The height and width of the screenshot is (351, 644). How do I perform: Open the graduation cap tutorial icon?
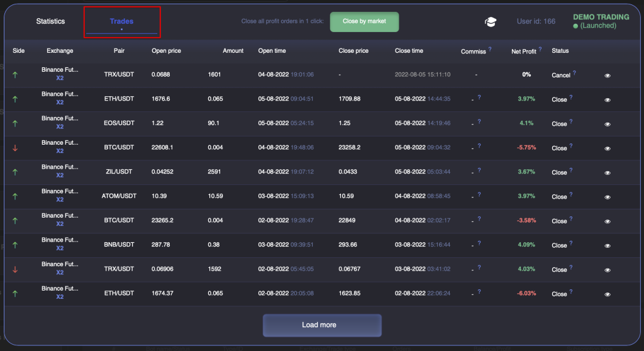pyautogui.click(x=491, y=22)
